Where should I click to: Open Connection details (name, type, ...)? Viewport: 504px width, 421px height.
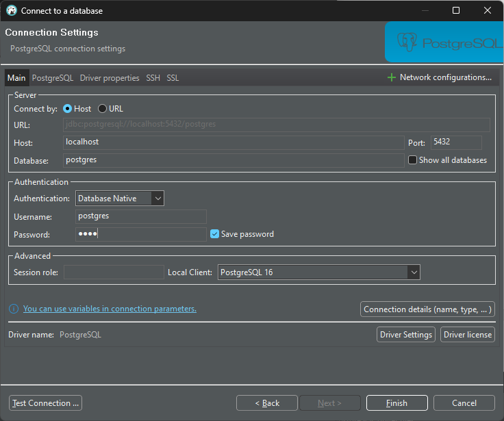tap(427, 309)
